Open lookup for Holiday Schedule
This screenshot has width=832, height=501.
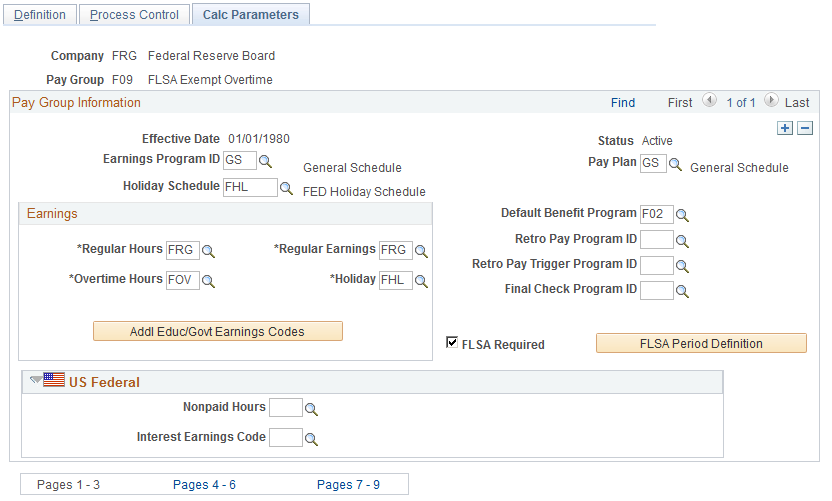coord(286,188)
